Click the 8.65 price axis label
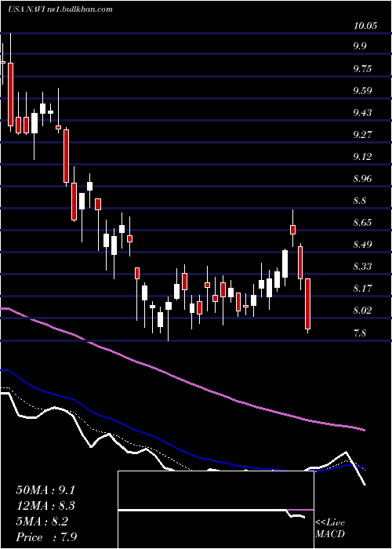The width and height of the screenshot is (392, 549). pos(362,223)
